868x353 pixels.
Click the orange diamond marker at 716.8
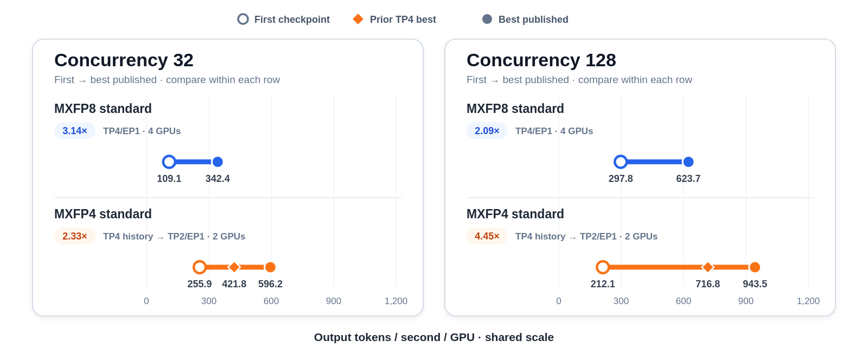pos(708,267)
